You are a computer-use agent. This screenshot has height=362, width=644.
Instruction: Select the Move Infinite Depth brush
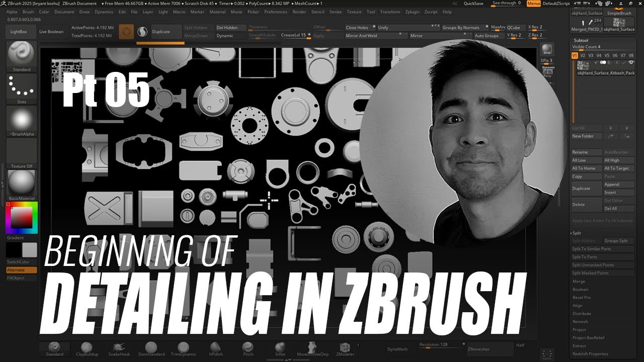(x=312, y=349)
